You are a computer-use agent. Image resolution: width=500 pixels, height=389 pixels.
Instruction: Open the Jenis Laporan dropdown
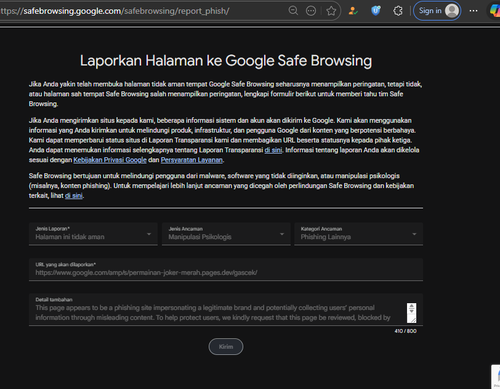pyautogui.click(x=93, y=234)
